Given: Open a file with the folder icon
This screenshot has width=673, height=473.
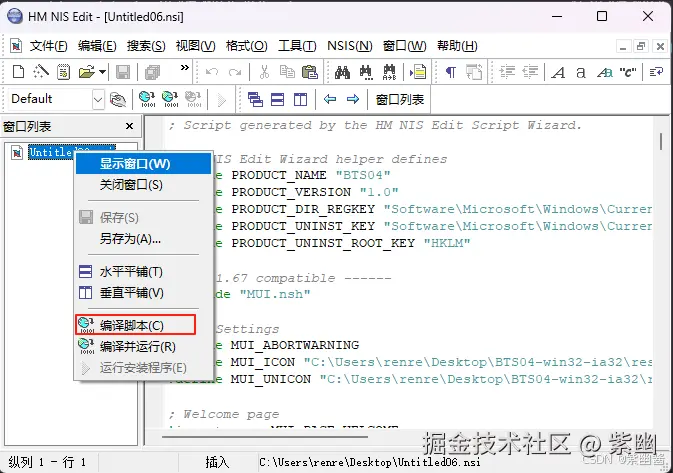Looking at the screenshot, I should pos(87,72).
